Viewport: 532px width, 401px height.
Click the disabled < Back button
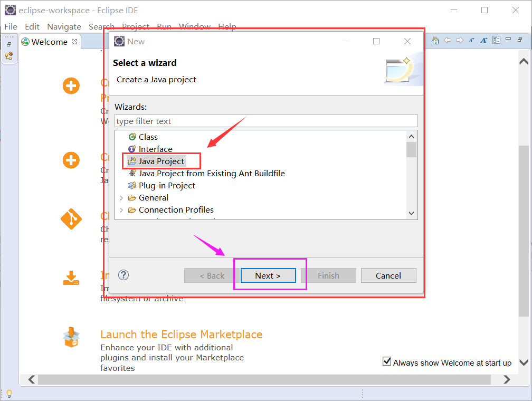212,275
